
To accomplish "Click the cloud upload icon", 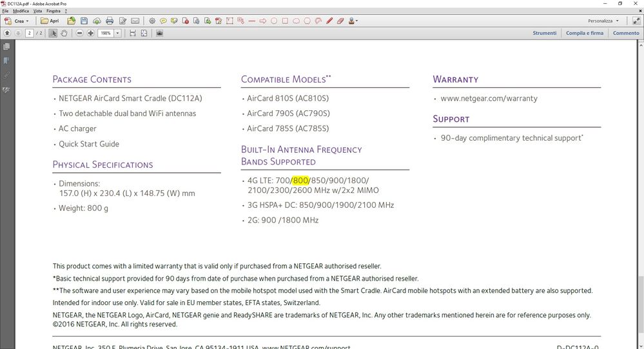I will pos(97,21).
